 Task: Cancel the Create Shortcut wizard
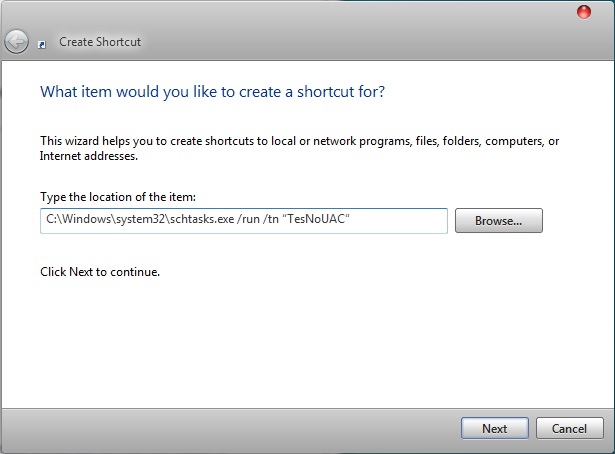570,428
